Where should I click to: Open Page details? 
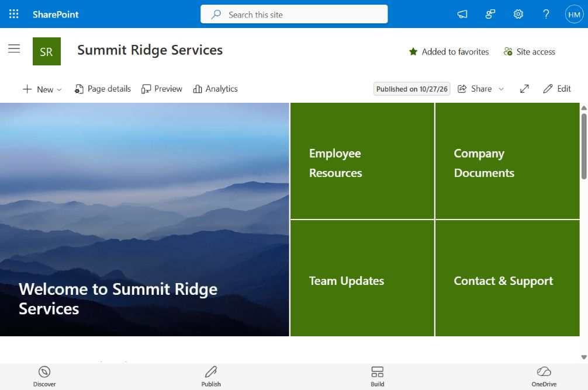coord(102,89)
